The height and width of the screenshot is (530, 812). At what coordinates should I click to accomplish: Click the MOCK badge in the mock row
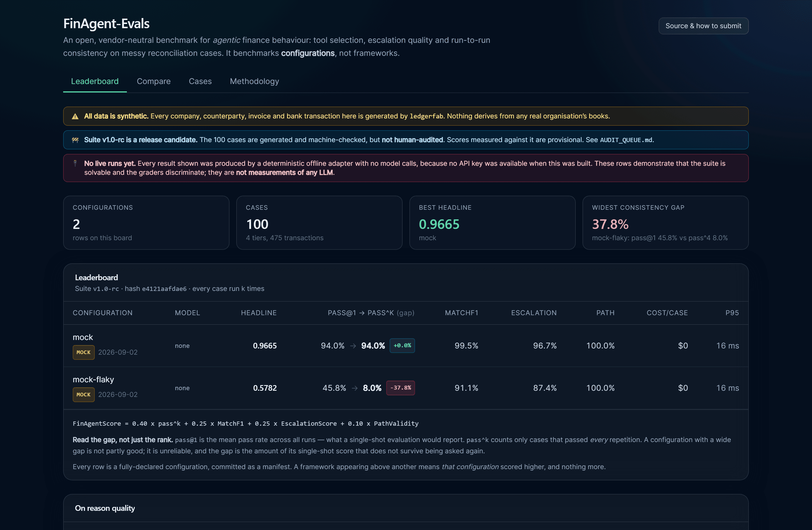pyautogui.click(x=83, y=352)
